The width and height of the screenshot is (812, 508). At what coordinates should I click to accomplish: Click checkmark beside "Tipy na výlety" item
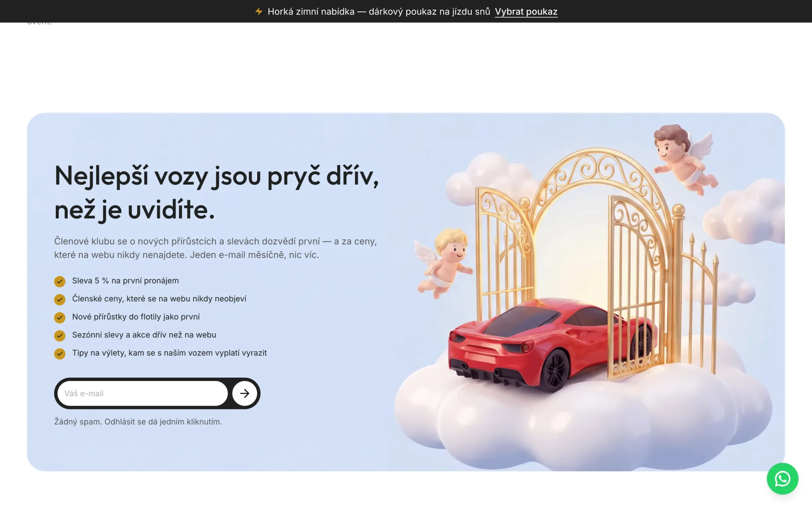pyautogui.click(x=60, y=353)
